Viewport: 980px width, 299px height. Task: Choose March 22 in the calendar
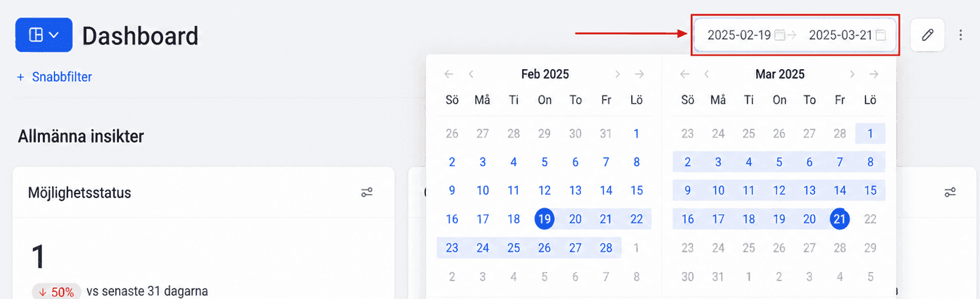870,219
